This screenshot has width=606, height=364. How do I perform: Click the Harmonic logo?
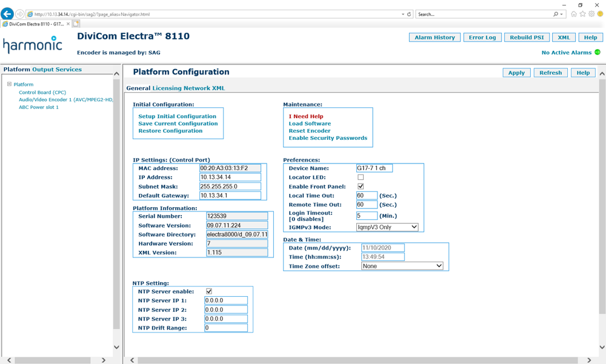tap(33, 44)
